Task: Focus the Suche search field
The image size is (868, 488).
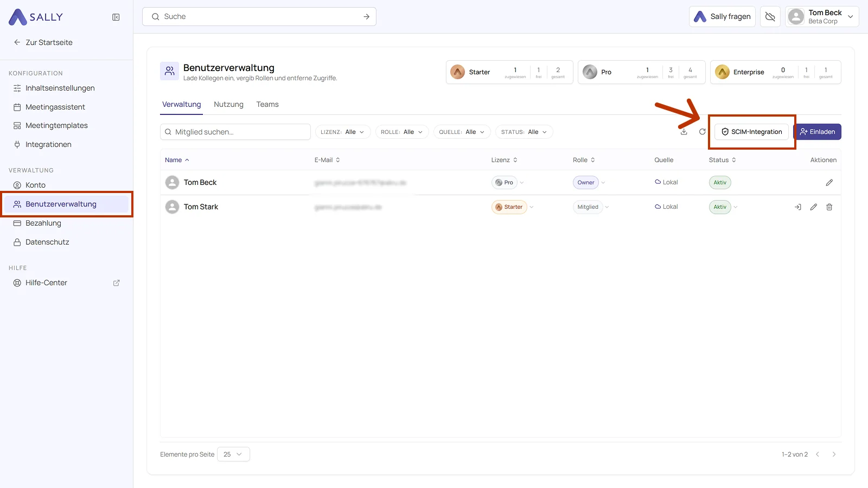Action: (259, 17)
